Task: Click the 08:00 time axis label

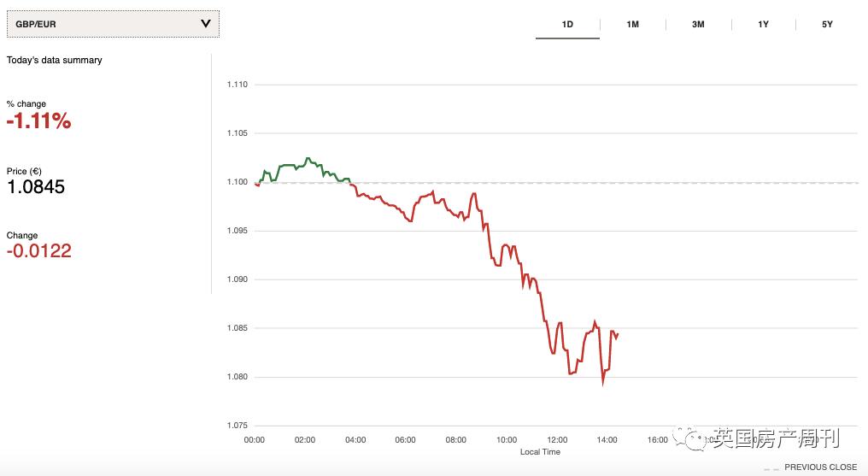Action: [x=455, y=440]
